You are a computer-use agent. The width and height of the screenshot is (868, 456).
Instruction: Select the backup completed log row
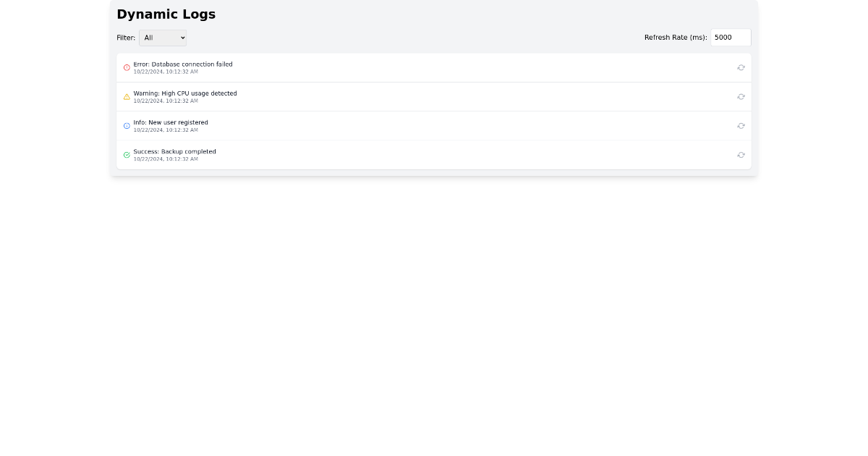click(434, 154)
